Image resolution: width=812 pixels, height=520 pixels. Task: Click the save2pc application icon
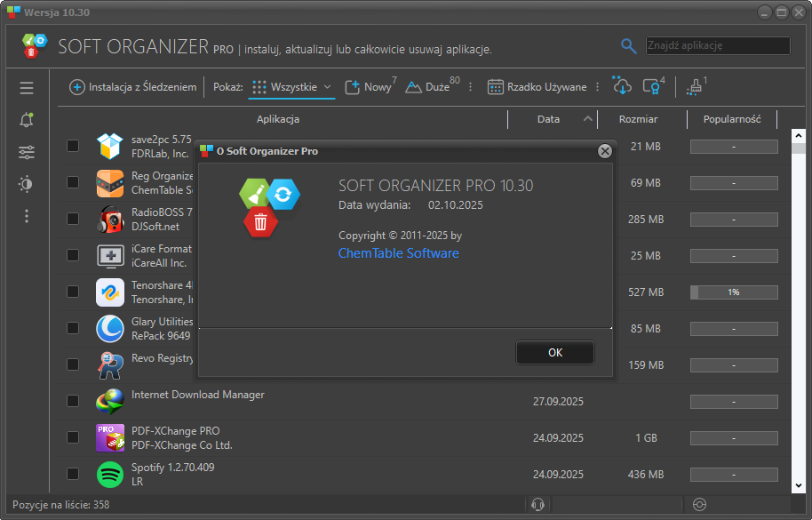pyautogui.click(x=110, y=147)
